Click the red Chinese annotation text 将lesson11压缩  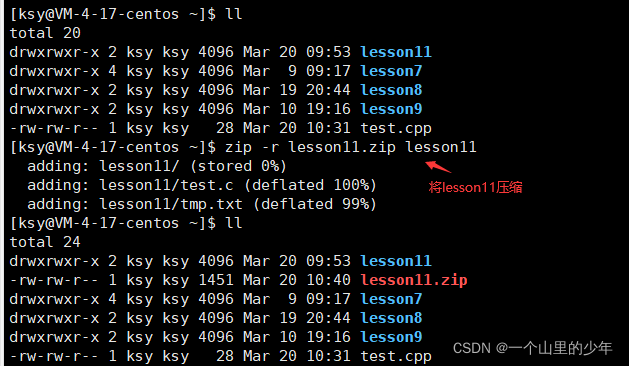point(475,187)
